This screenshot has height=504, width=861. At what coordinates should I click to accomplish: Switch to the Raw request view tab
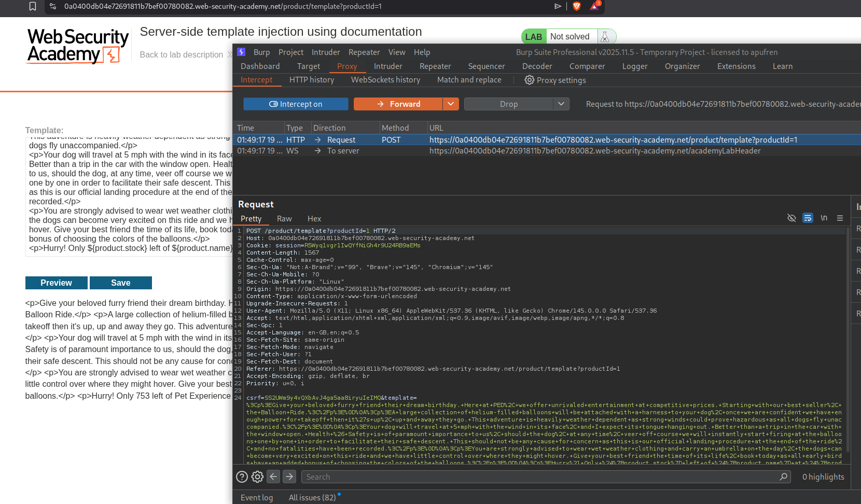[x=284, y=219]
